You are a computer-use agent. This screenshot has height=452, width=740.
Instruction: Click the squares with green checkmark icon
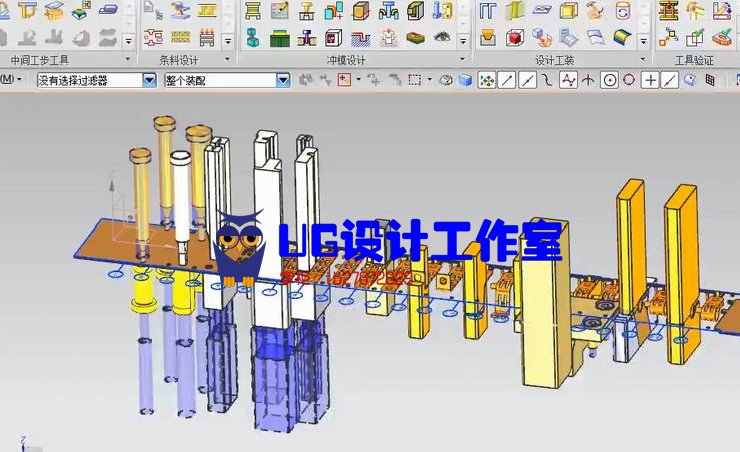point(695,38)
